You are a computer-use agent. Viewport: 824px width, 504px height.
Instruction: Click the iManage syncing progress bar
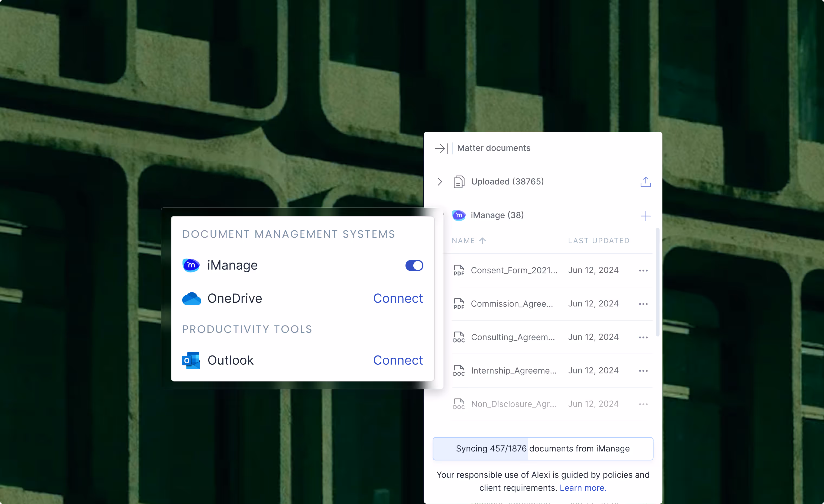point(542,448)
